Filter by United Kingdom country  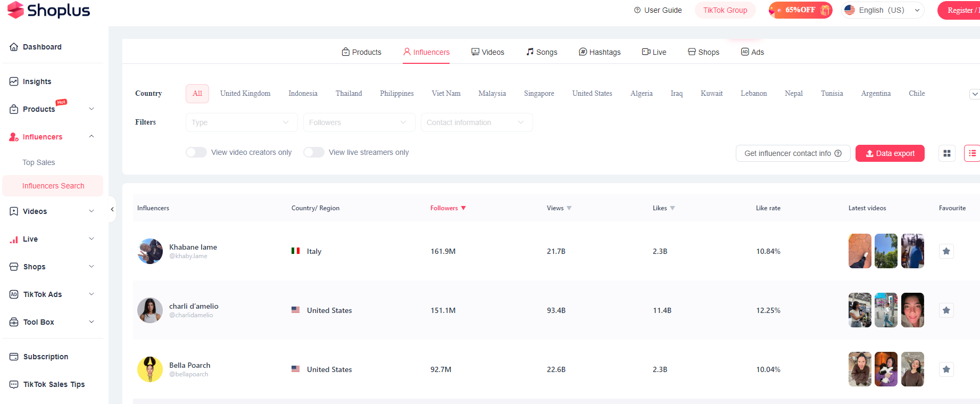point(245,93)
